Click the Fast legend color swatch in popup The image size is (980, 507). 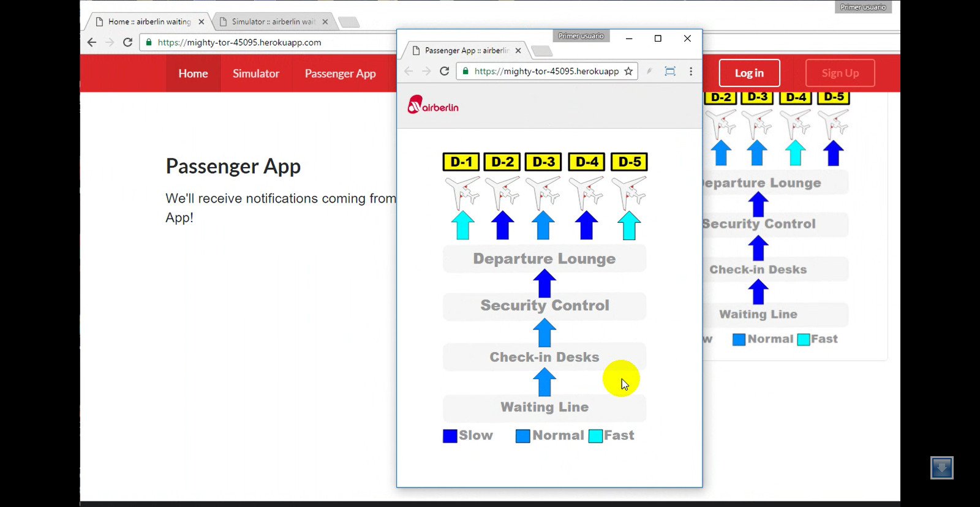595,436
